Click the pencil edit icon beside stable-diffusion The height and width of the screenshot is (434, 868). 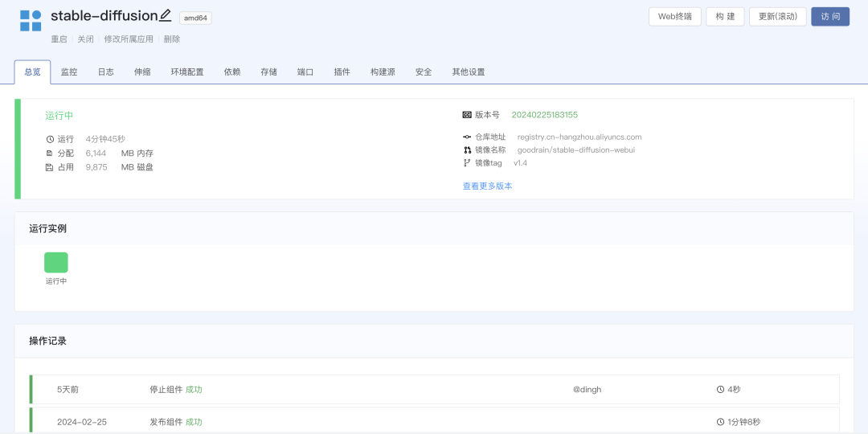166,15
